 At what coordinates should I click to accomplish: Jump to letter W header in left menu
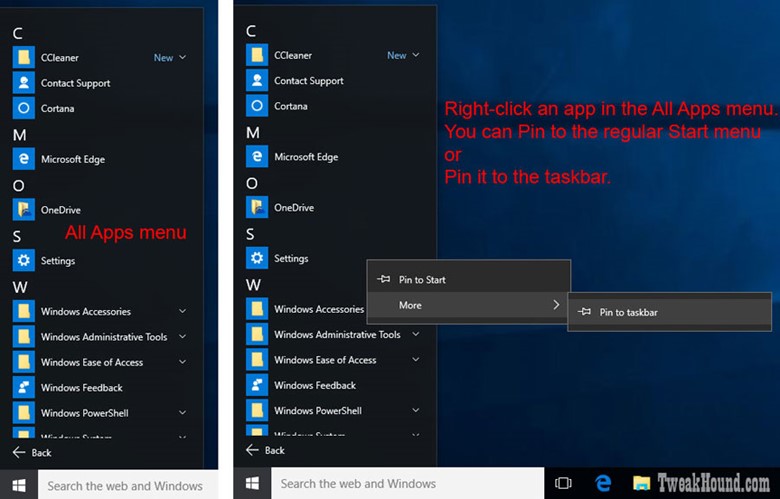20,287
